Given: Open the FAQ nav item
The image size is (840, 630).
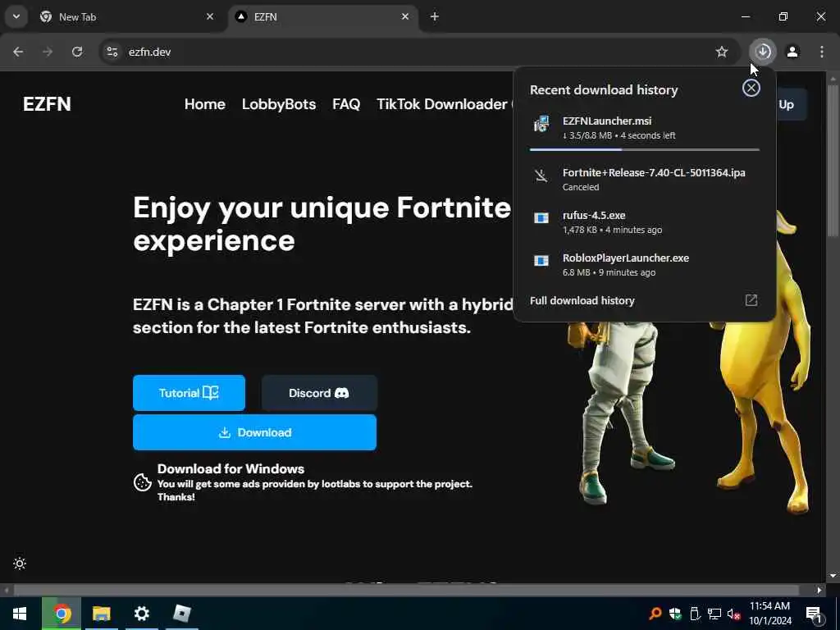Looking at the screenshot, I should (x=346, y=104).
